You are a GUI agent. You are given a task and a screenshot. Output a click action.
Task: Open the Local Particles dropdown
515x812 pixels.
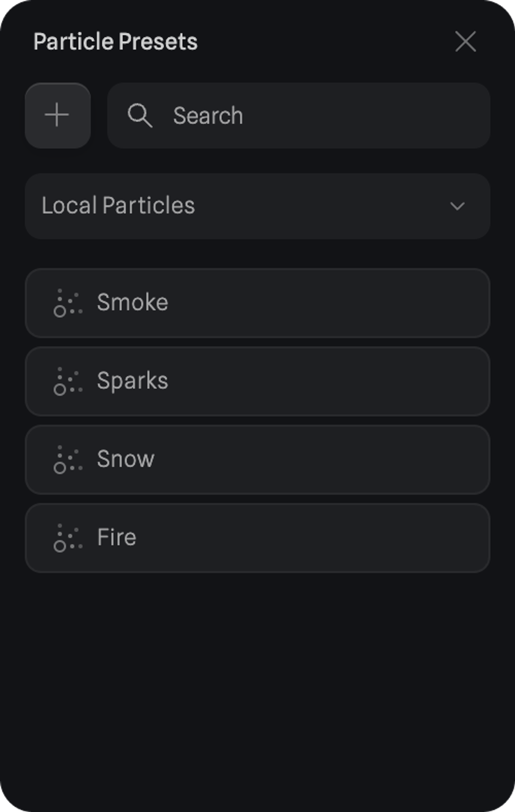point(236,206)
